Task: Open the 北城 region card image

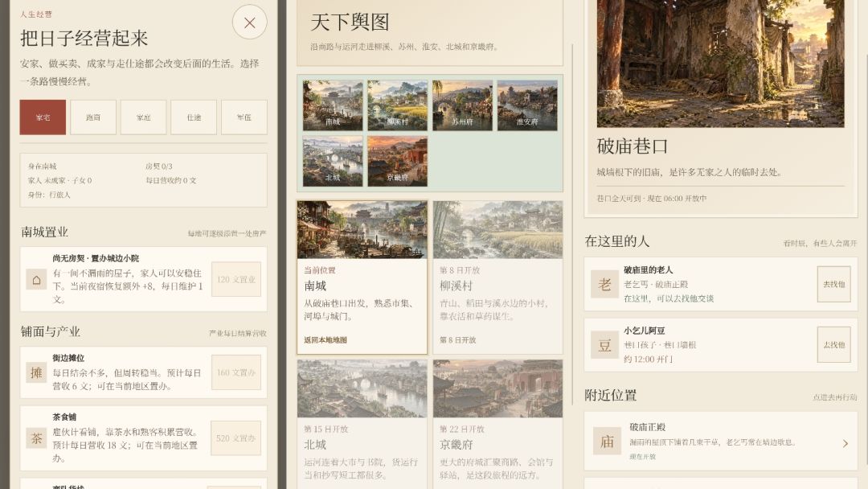Action: tap(362, 388)
